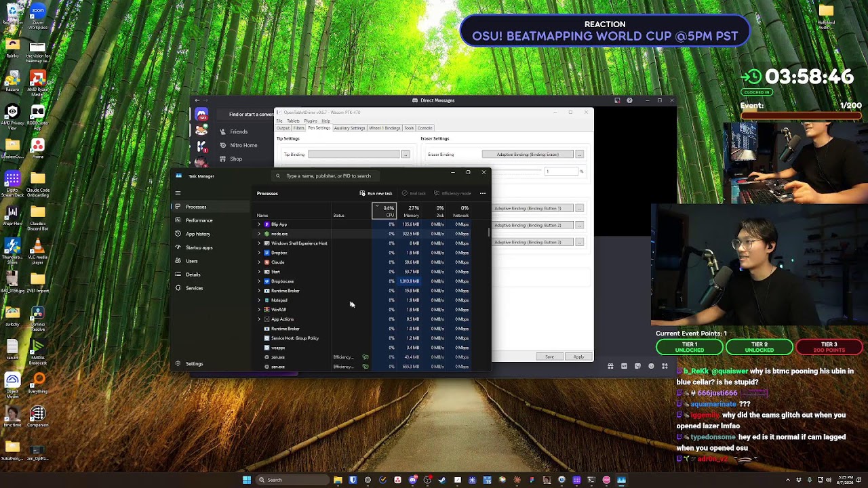Click the Tip Binding field
868x488 pixels.
(354, 155)
